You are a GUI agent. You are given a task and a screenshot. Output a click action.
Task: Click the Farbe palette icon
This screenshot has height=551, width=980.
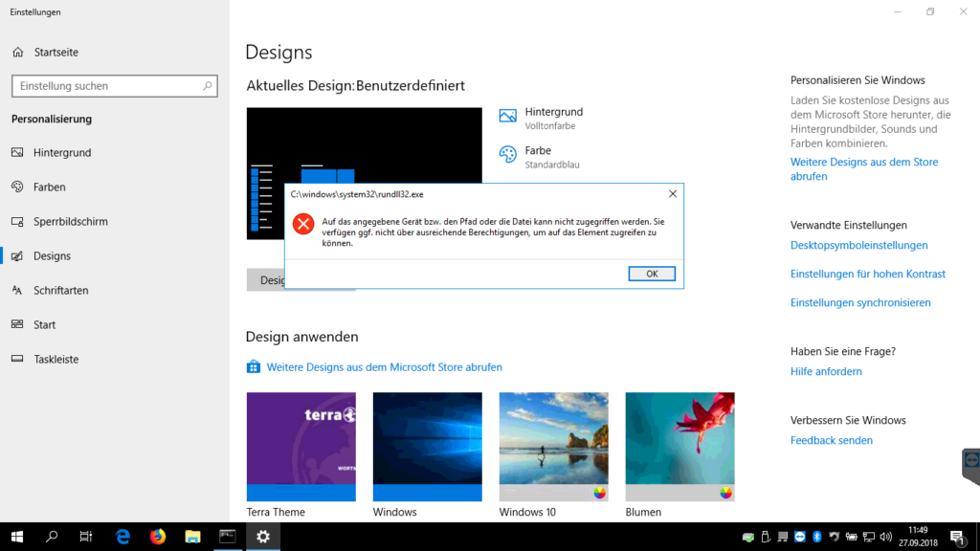click(x=508, y=155)
